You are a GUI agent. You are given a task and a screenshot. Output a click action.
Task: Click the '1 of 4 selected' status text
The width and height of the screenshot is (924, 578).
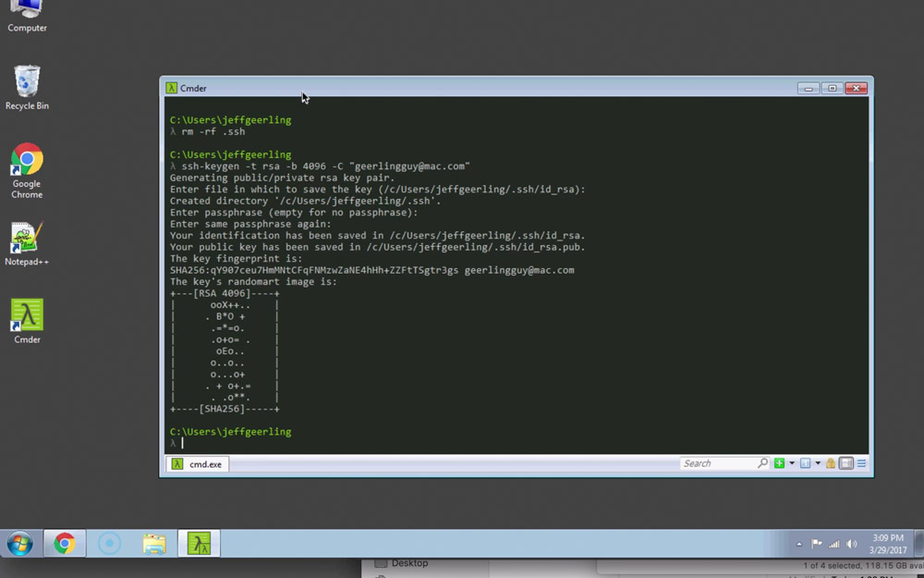[x=863, y=566]
